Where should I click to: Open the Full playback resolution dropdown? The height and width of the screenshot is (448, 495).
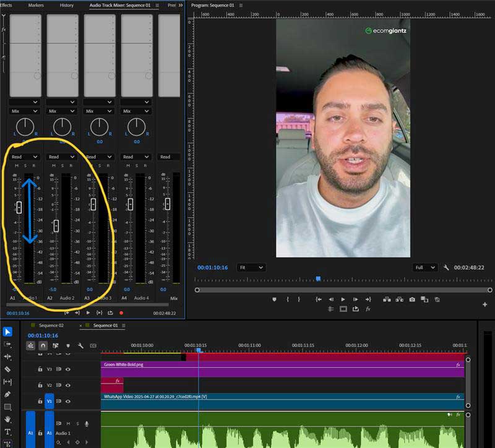[426, 267]
